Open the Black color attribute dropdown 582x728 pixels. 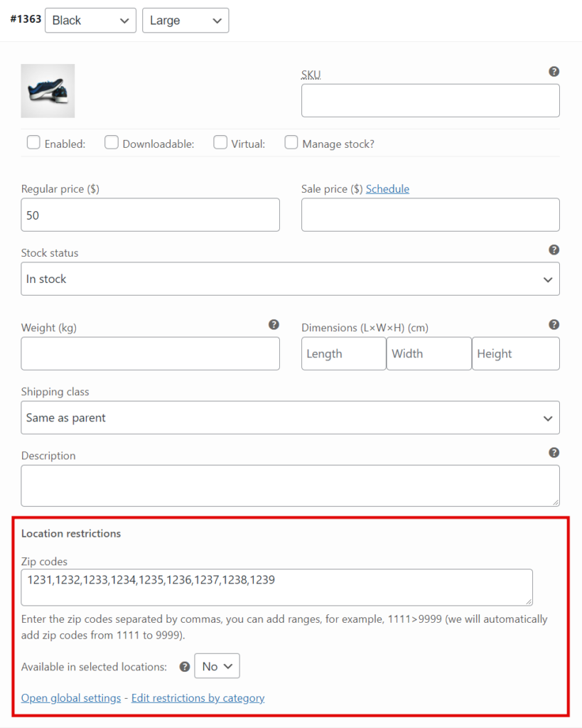pyautogui.click(x=90, y=20)
